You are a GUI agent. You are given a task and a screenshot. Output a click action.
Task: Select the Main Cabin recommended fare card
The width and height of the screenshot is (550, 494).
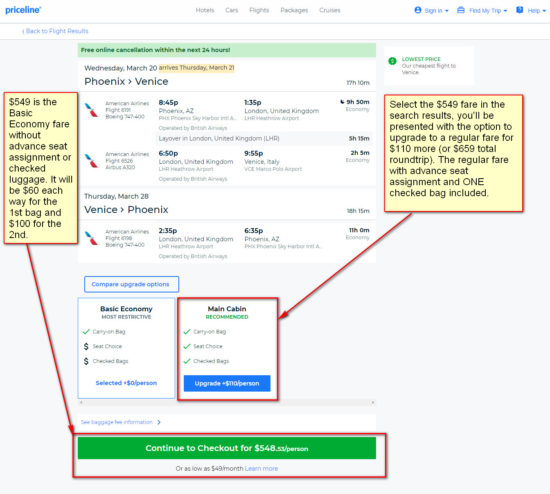point(227,349)
